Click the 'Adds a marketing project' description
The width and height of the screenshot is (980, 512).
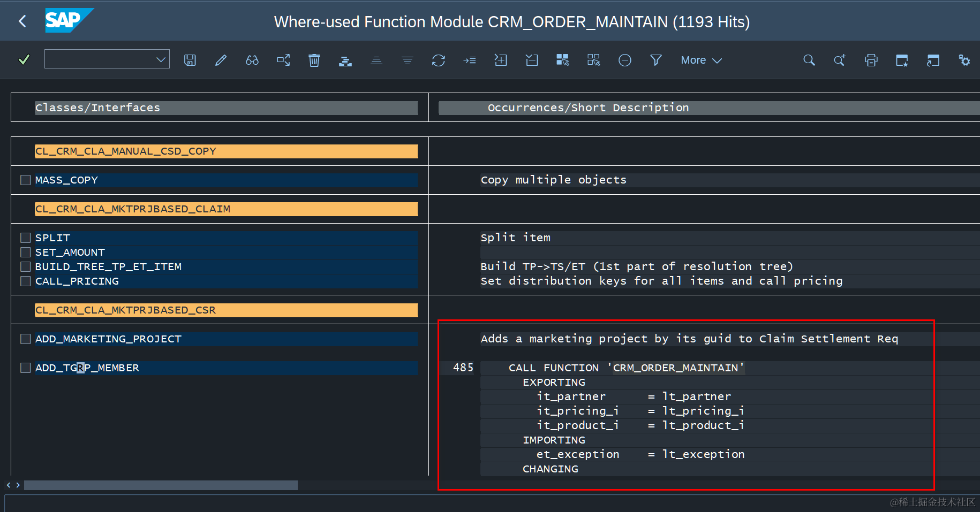click(689, 339)
